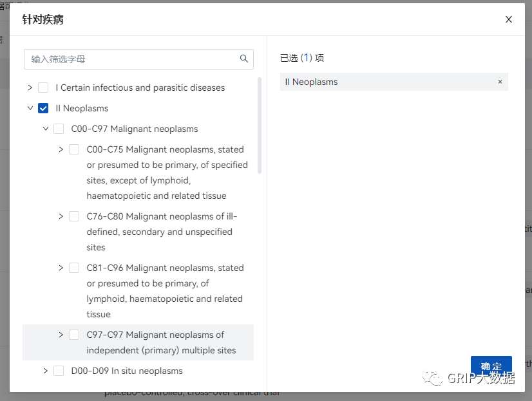
Task: Collapse the II Neoplasms tree node
Action: [x=30, y=108]
